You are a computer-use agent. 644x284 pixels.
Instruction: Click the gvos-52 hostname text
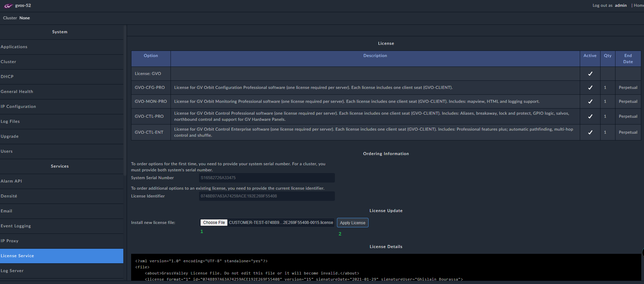pos(23,5)
